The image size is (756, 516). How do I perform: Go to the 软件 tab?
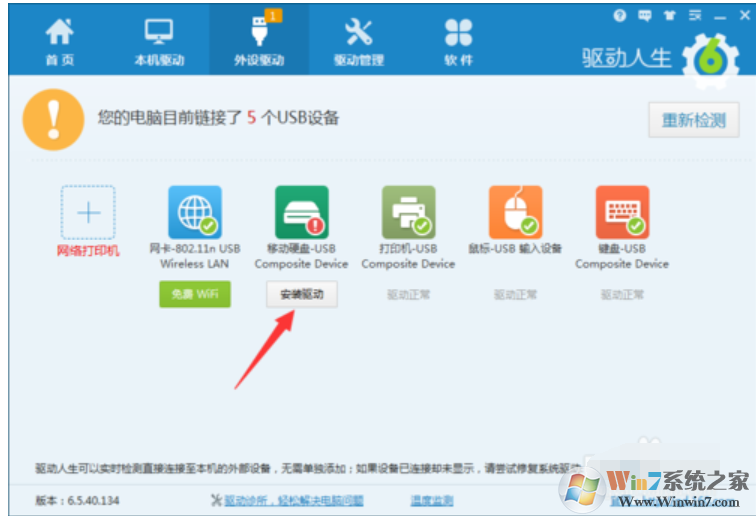[459, 42]
